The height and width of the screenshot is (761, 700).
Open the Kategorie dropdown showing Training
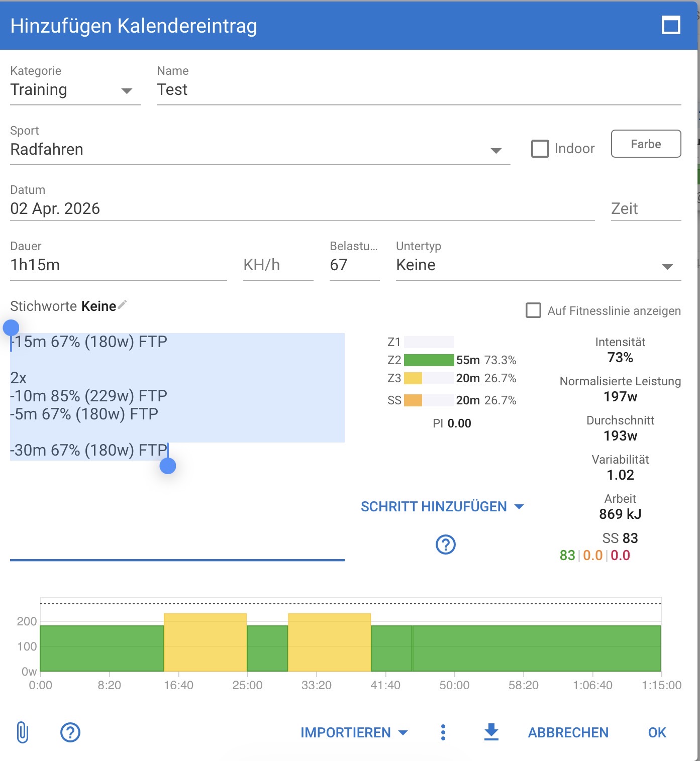[74, 90]
